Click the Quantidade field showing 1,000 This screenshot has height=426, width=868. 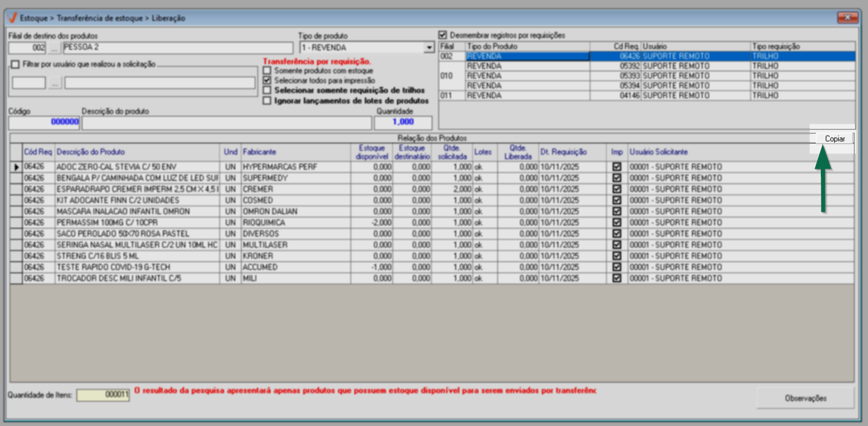point(403,122)
